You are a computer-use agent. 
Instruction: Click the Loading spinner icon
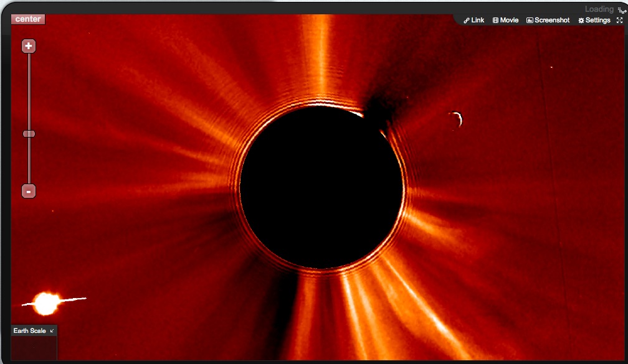[621, 10]
